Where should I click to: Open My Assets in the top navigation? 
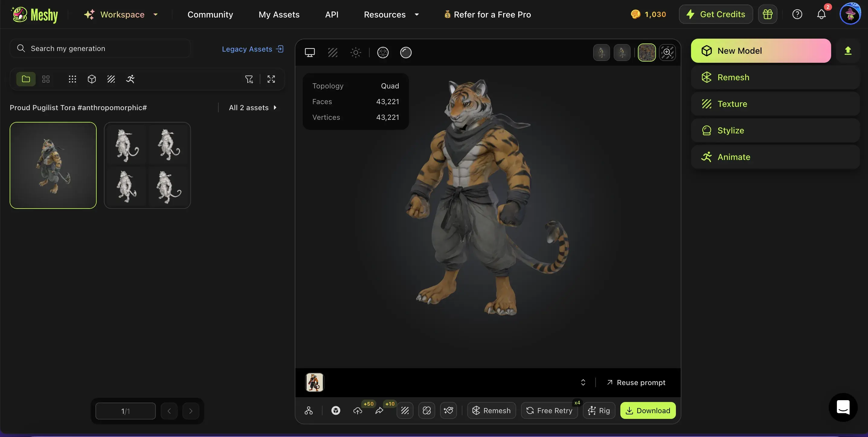click(x=279, y=14)
